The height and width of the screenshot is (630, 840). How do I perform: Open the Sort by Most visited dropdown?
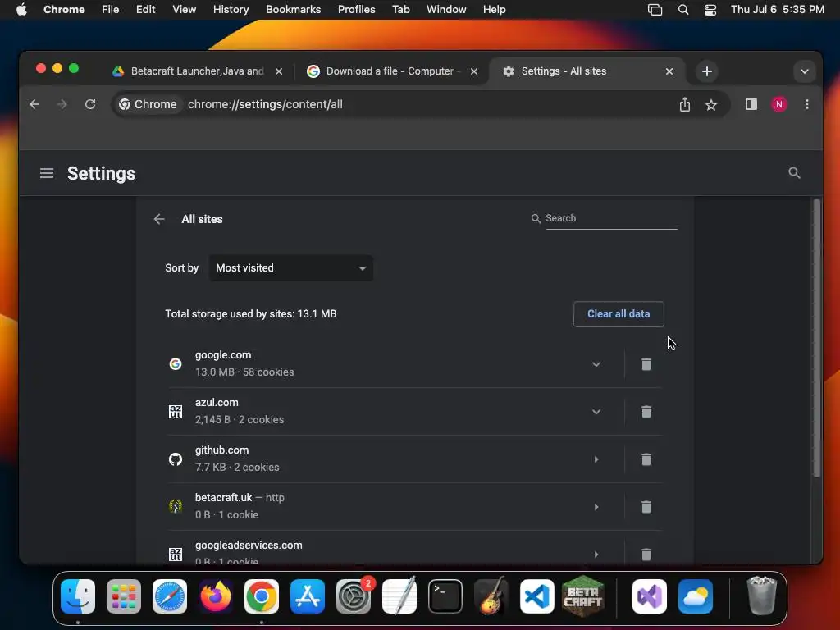click(x=291, y=268)
